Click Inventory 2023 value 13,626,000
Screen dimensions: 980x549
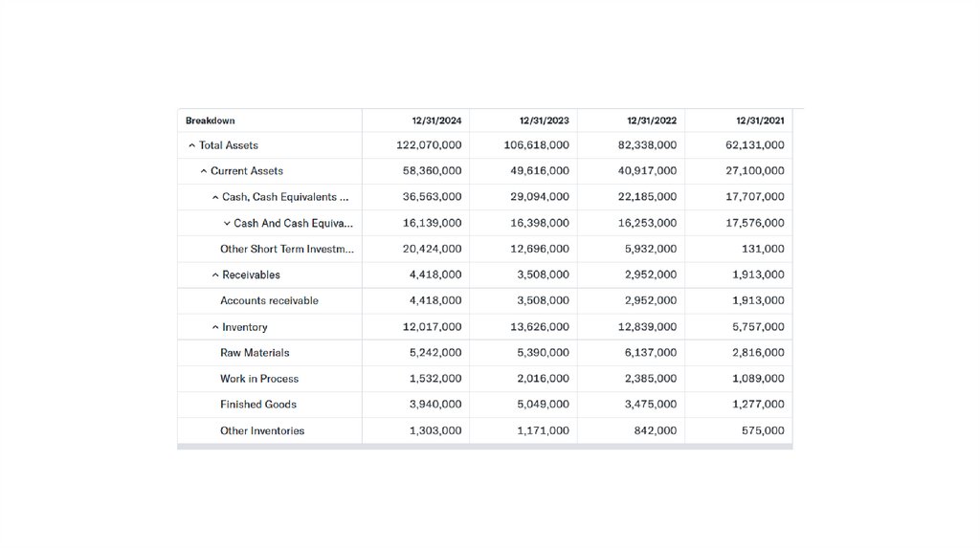(536, 327)
